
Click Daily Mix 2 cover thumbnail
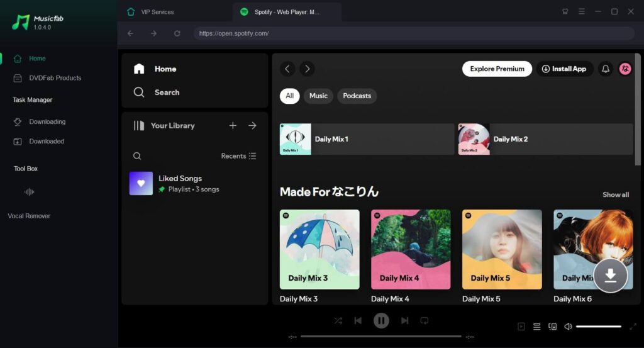coord(474,139)
